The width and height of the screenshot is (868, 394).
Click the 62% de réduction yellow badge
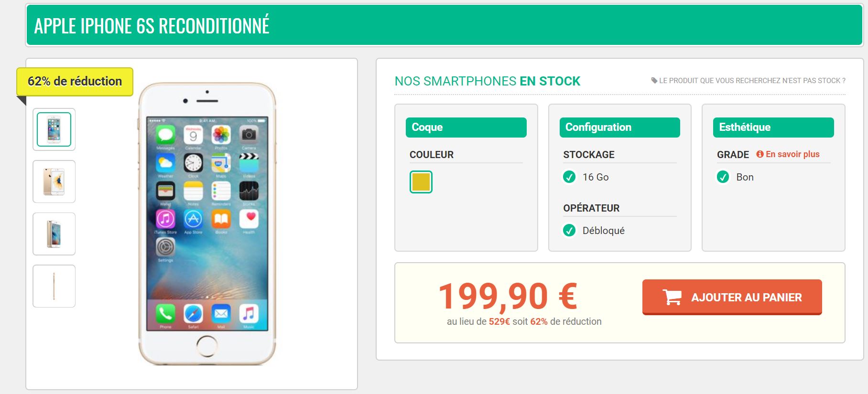point(75,82)
